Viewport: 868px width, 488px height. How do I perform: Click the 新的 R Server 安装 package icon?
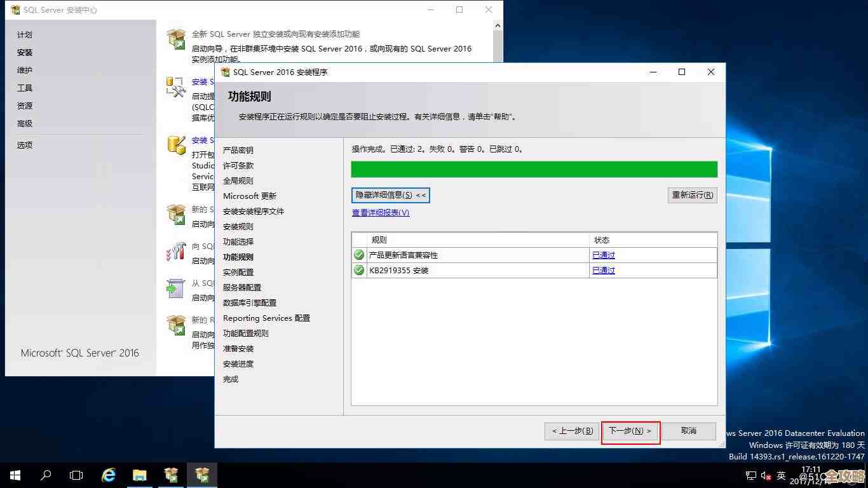175,324
